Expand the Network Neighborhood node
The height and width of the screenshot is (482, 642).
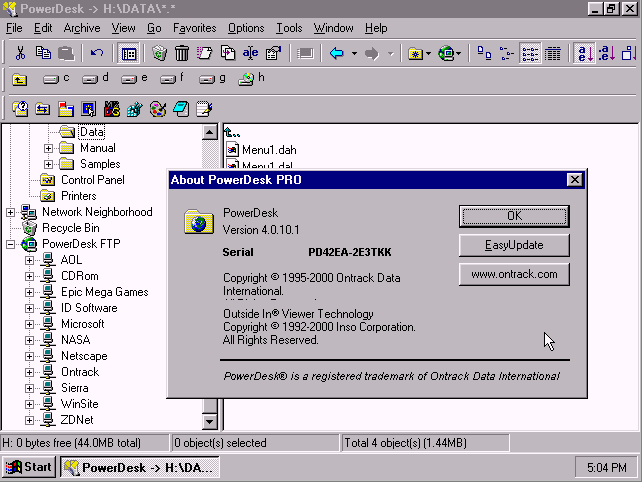pyautogui.click(x=10, y=212)
